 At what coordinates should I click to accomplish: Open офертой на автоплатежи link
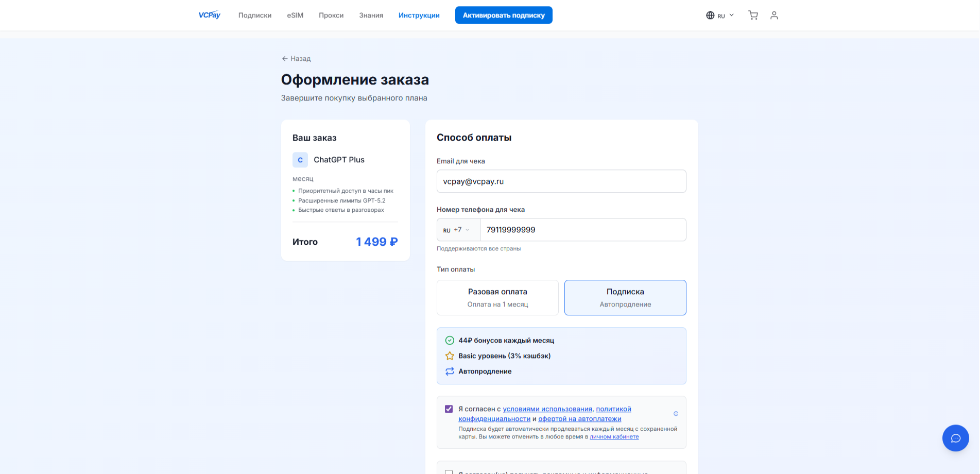(580, 419)
